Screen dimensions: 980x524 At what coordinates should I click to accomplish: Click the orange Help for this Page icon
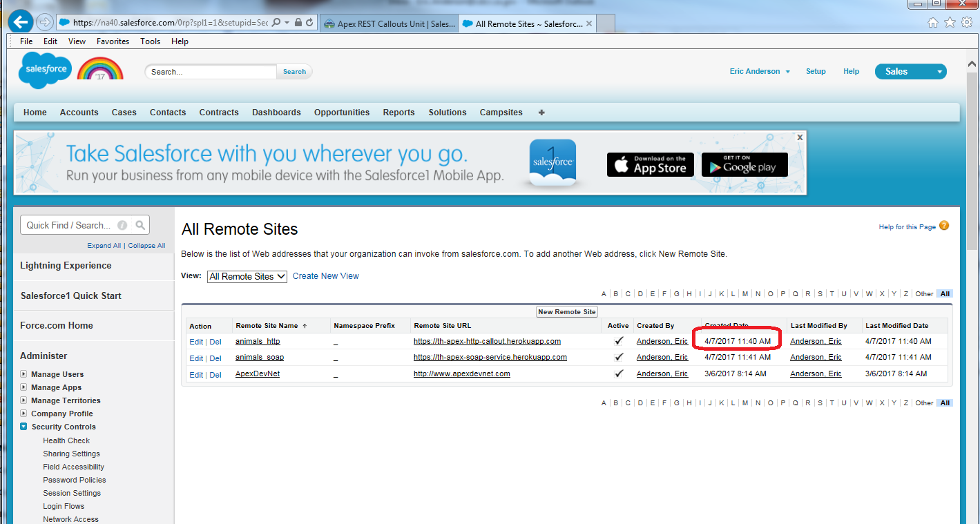coord(944,226)
